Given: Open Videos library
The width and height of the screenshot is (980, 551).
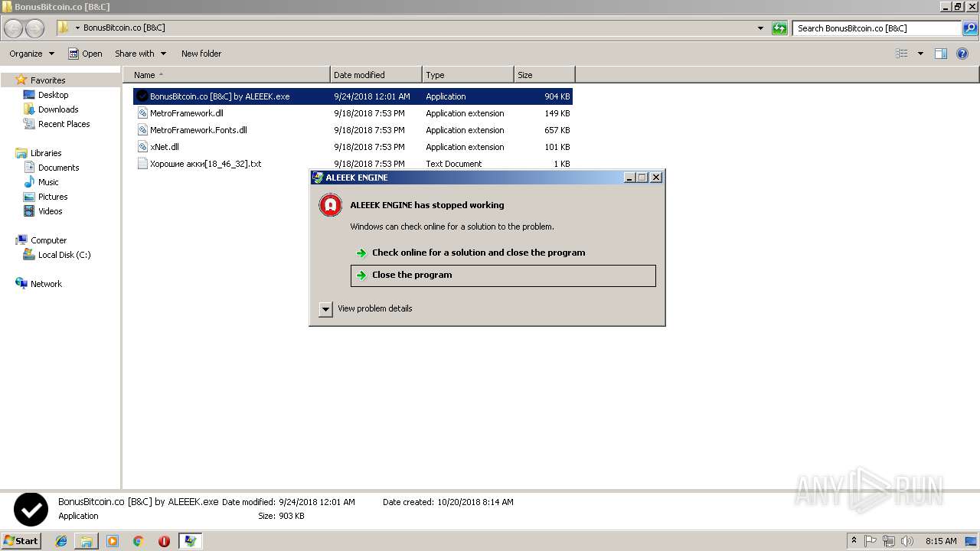Looking at the screenshot, I should 50,211.
